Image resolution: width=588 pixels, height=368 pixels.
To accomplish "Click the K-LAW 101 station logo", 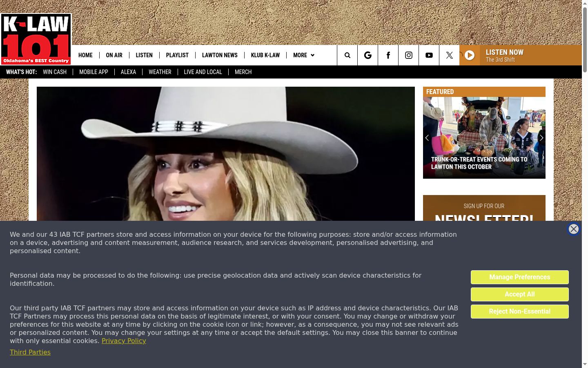I will tap(36, 39).
